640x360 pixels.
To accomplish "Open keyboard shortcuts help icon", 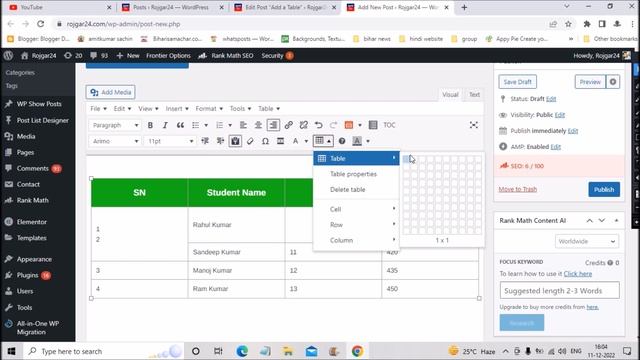I will 342,141.
